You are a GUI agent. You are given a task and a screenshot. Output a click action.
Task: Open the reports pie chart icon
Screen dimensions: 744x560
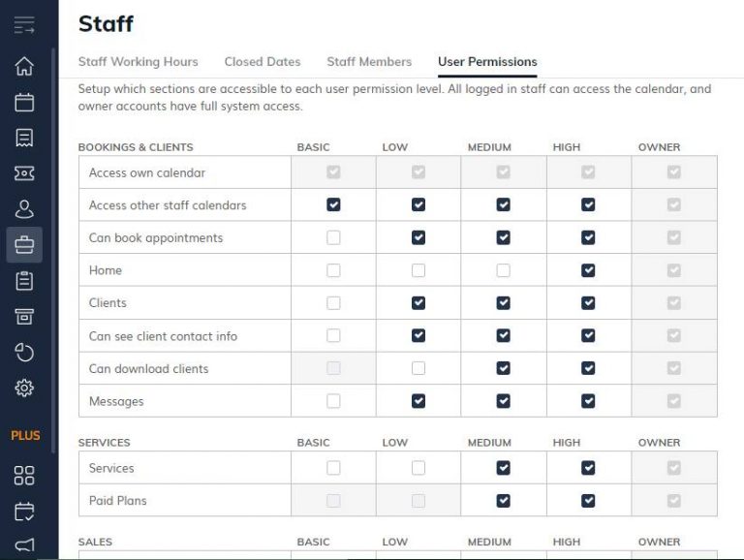pyautogui.click(x=24, y=353)
